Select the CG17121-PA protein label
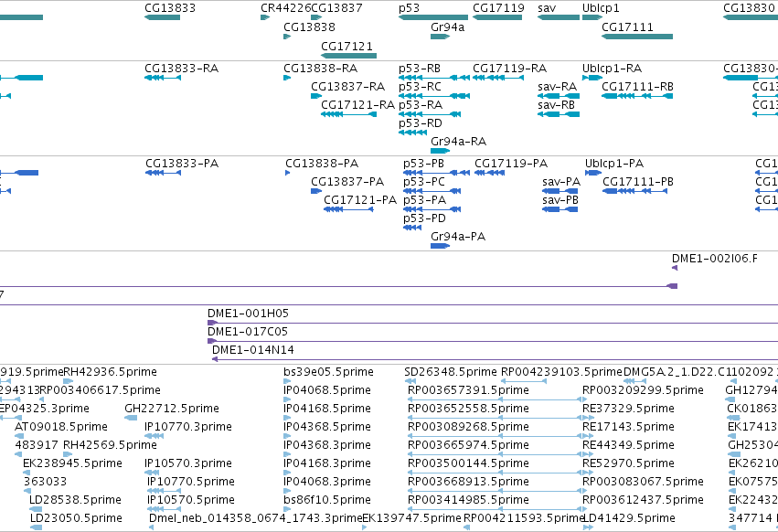Image resolution: width=778 pixels, height=532 pixels. pyautogui.click(x=360, y=200)
